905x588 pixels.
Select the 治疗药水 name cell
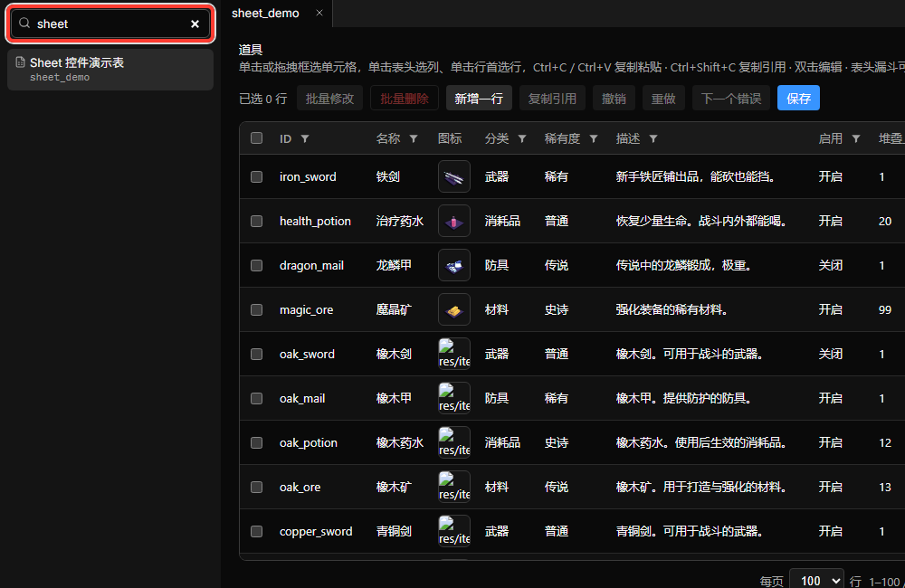point(399,221)
